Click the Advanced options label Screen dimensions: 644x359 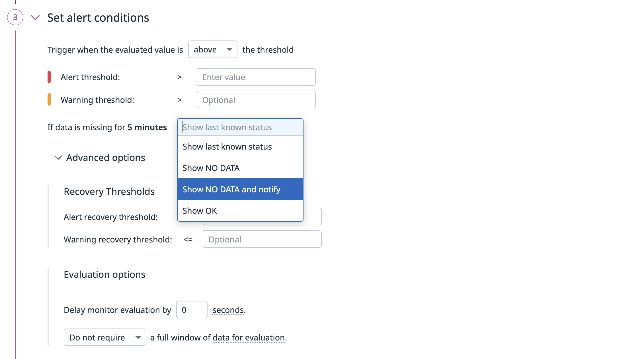click(106, 158)
